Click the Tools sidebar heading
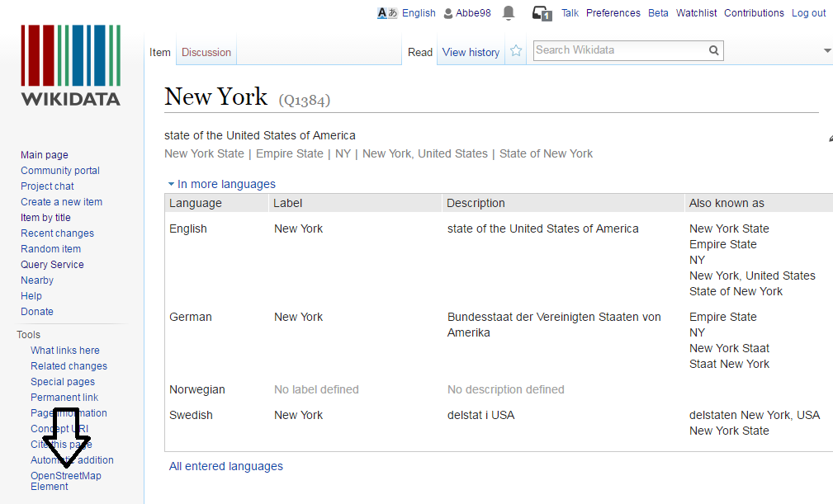 tap(28, 335)
